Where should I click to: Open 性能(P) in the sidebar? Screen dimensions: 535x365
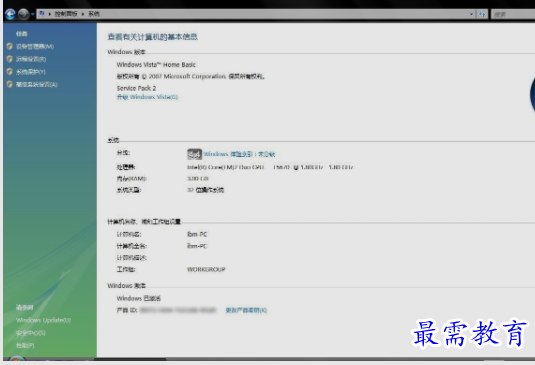click(x=25, y=345)
